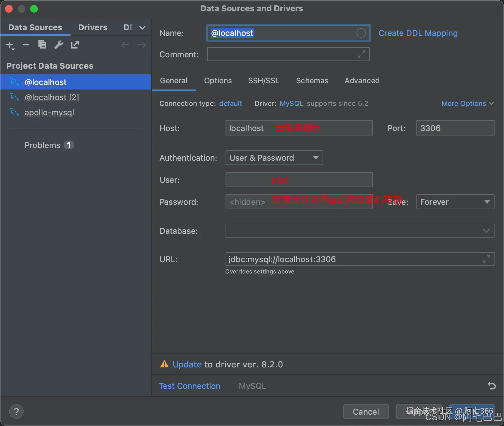504x426 pixels.
Task: Open the Options tab
Action: 218,81
